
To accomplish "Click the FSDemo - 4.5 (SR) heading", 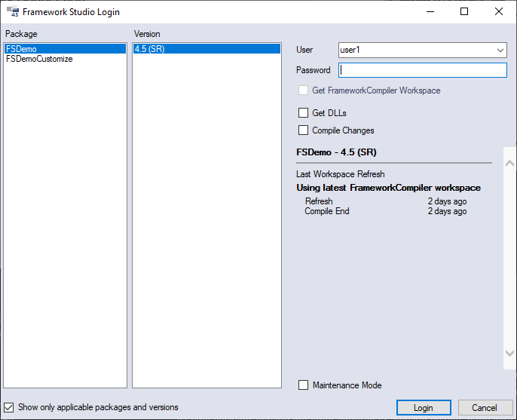I will [336, 152].
